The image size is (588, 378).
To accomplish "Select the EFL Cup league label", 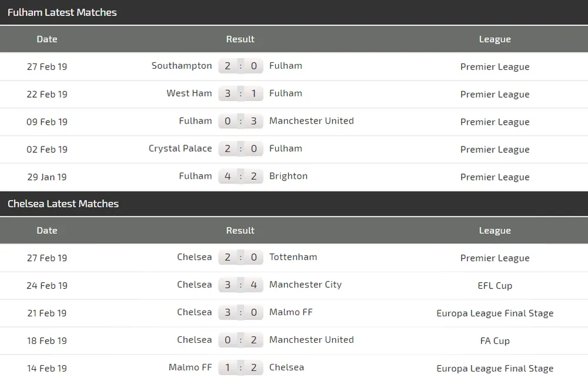I will click(495, 286).
